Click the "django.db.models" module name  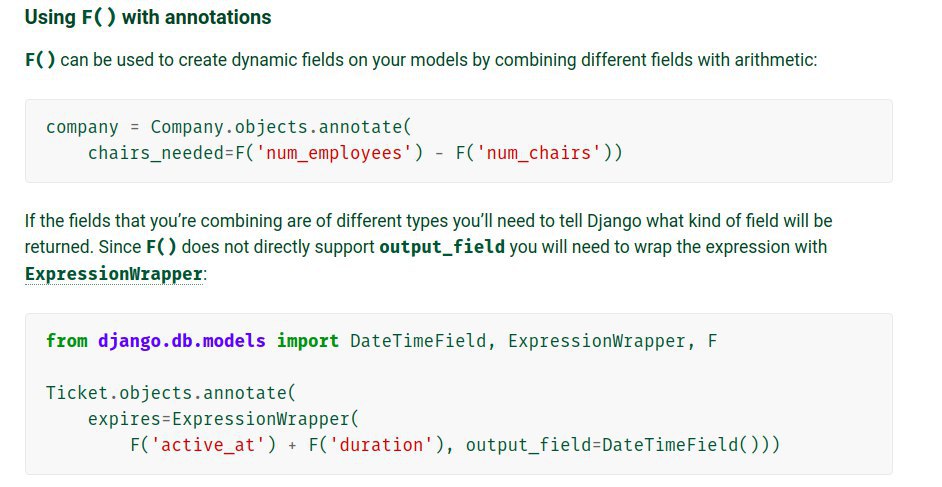click(x=182, y=341)
